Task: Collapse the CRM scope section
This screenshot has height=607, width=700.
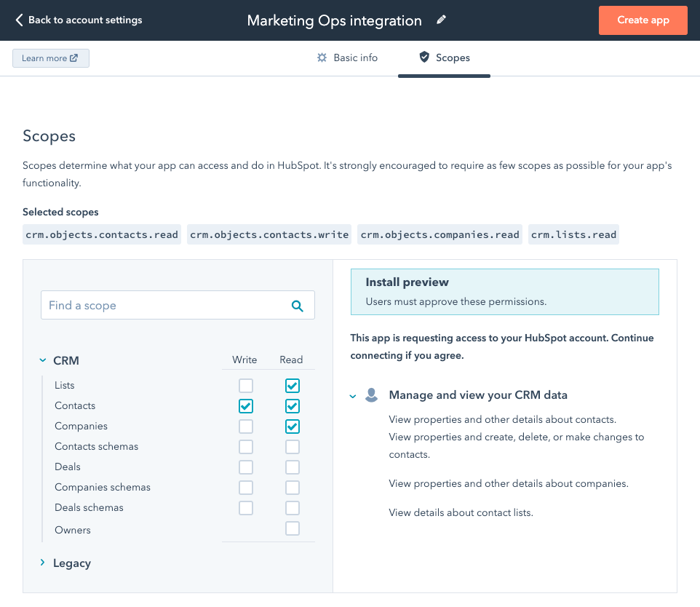Action: [x=41, y=360]
